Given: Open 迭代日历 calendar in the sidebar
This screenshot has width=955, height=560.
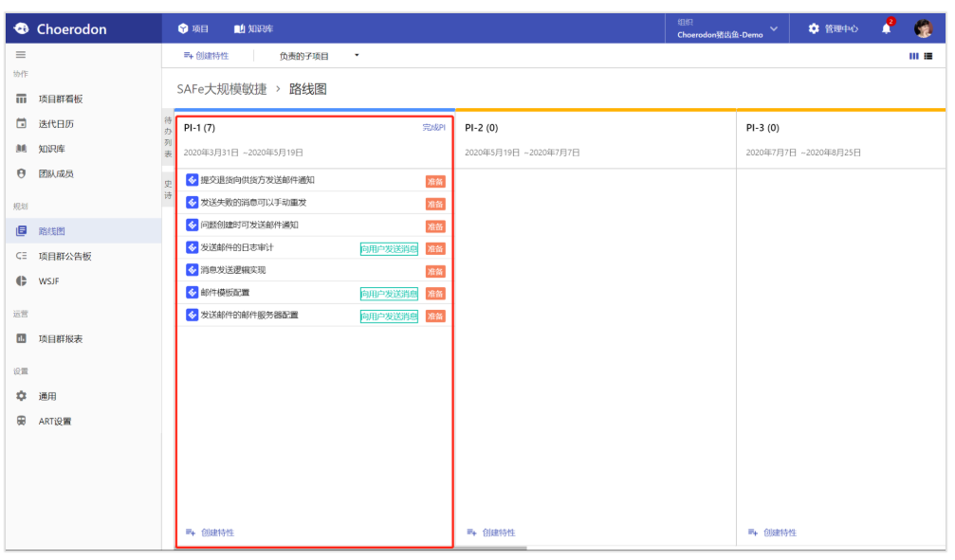Looking at the screenshot, I should pyautogui.click(x=55, y=123).
